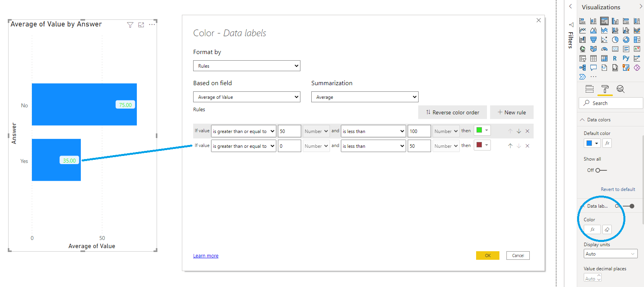Choose the decomposition tree visual icon
644x287 pixels.
pos(583,68)
